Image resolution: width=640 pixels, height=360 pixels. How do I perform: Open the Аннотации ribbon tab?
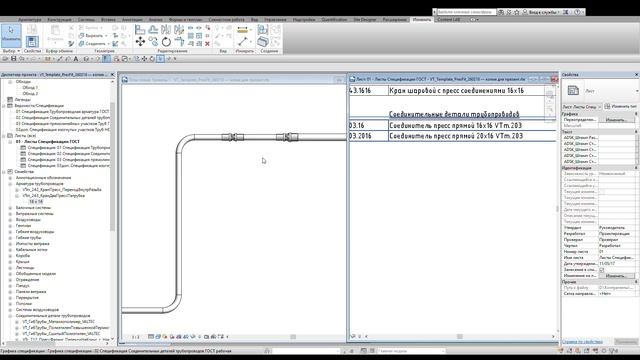(x=132, y=19)
